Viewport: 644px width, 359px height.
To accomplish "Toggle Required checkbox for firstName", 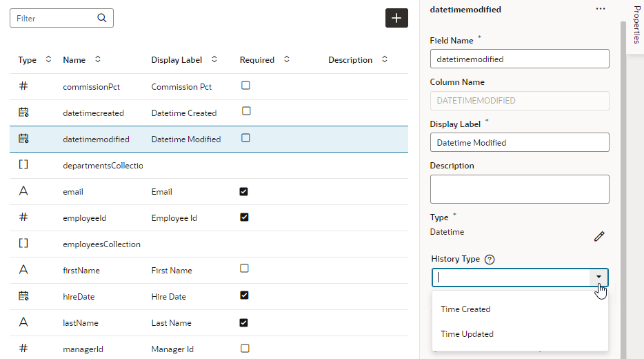I will (x=244, y=269).
